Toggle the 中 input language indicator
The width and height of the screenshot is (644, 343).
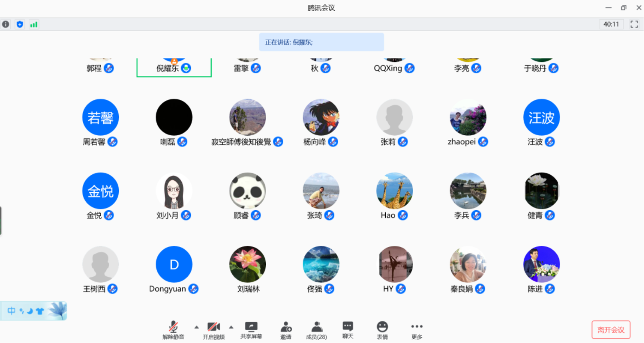(11, 311)
